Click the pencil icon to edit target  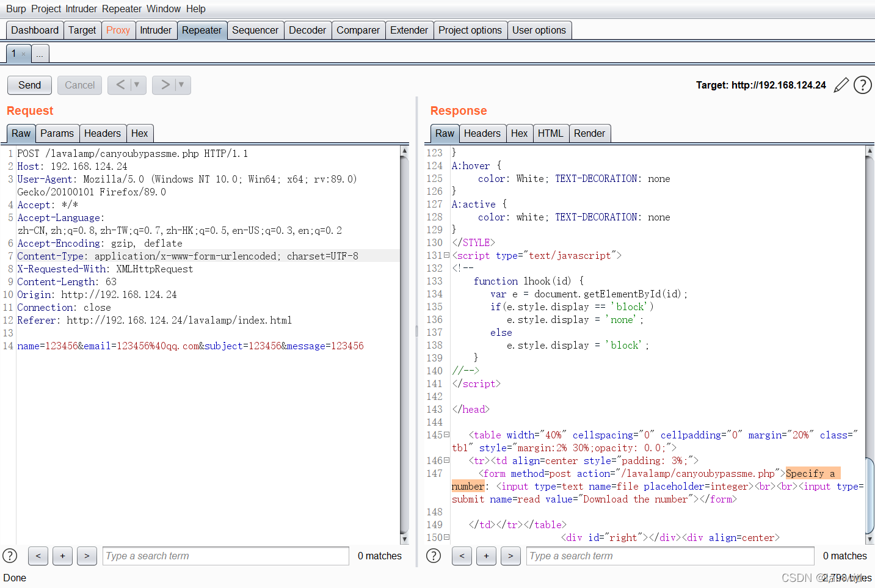841,85
